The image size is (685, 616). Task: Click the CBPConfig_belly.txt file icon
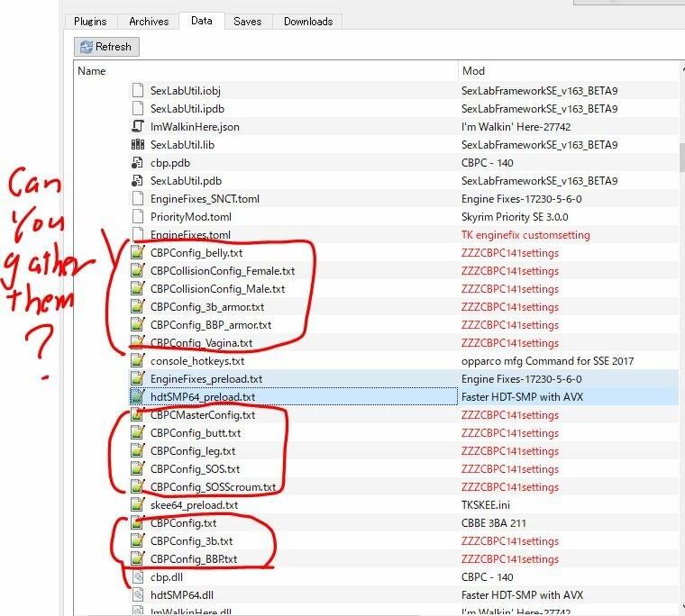coord(138,252)
